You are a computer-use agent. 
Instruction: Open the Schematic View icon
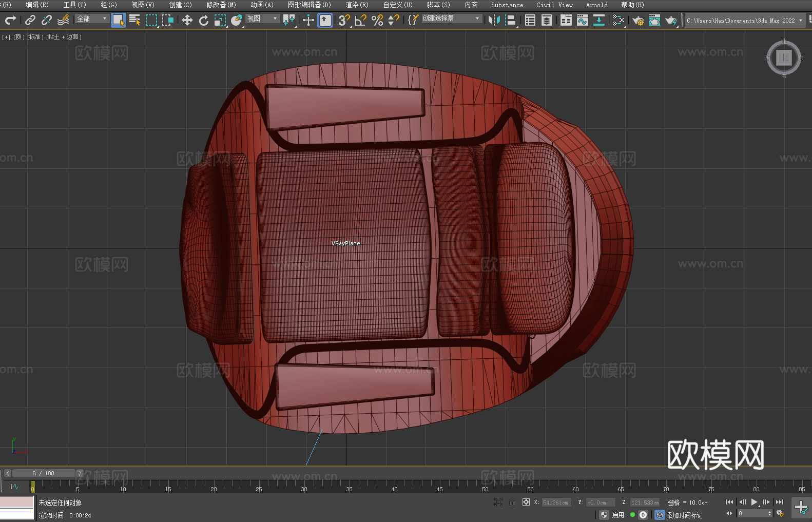[618, 20]
